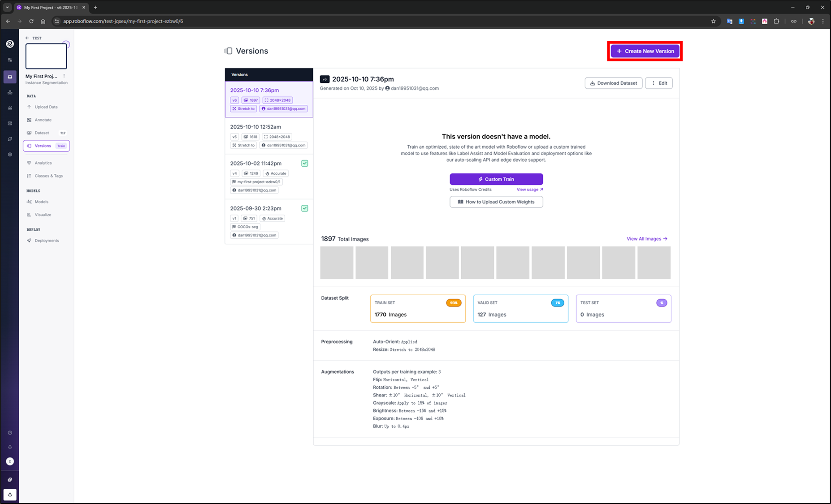
Task: Select version 2025-10-02 11:42pm
Action: (x=269, y=177)
